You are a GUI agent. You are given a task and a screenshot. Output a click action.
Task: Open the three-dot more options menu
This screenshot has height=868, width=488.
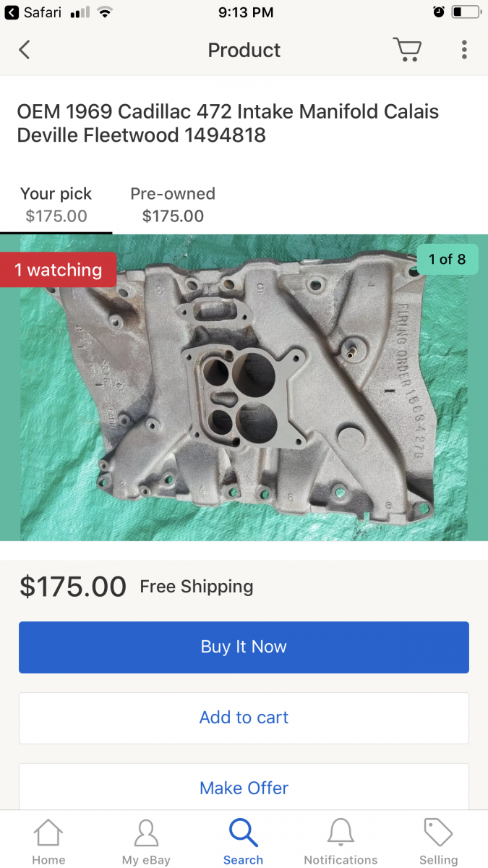464,50
